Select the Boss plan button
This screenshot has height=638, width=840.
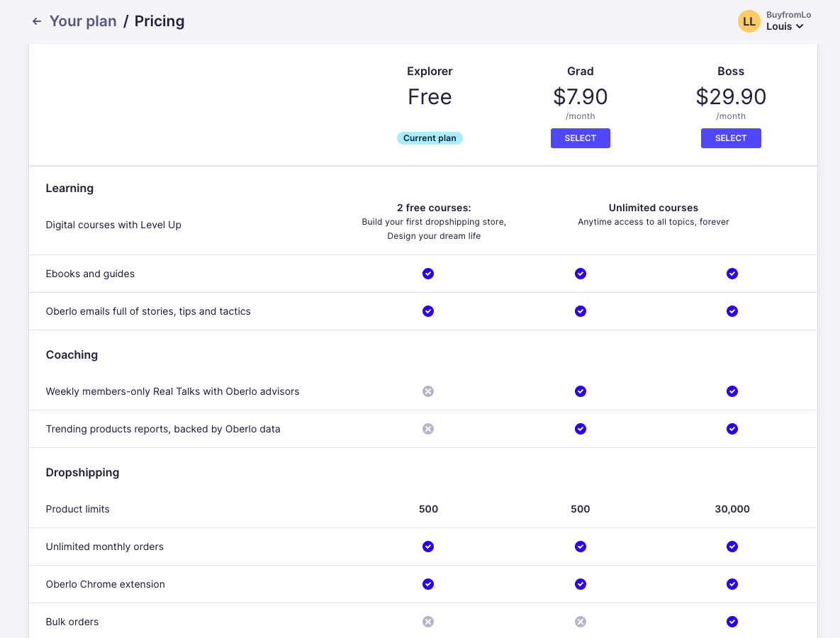tap(731, 138)
